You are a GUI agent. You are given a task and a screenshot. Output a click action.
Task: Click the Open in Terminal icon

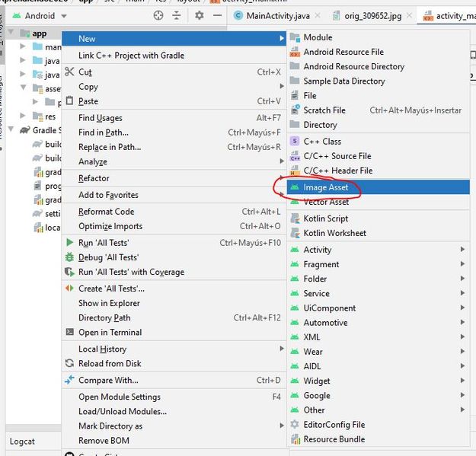(70, 332)
